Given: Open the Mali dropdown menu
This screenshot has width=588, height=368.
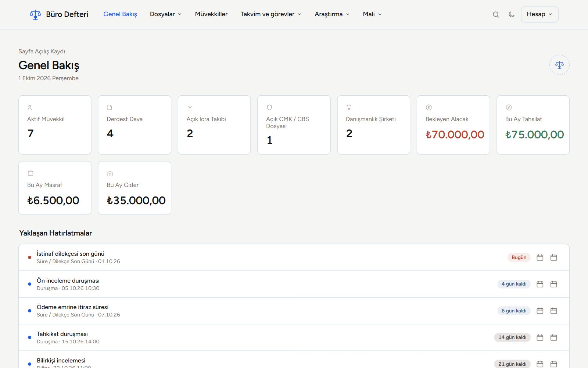Looking at the screenshot, I should pyautogui.click(x=372, y=14).
